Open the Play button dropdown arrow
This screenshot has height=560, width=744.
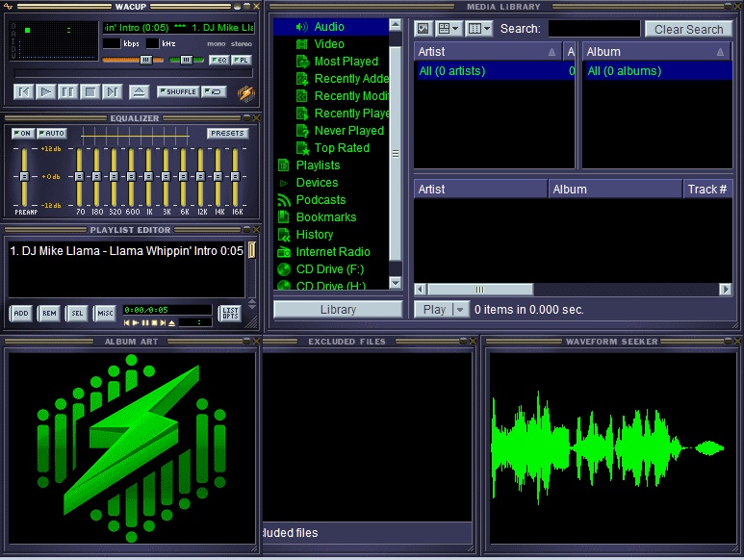point(459,310)
